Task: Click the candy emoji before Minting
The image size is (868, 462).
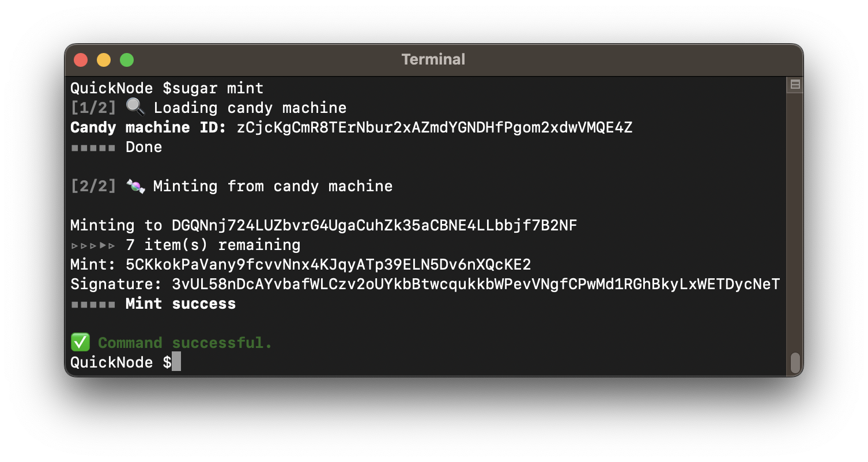Action: (135, 186)
